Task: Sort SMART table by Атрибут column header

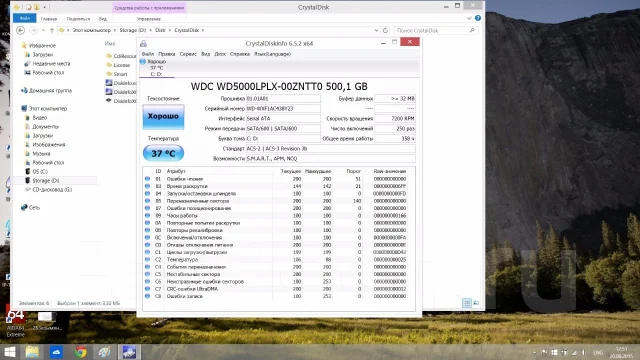Action: coord(176,171)
